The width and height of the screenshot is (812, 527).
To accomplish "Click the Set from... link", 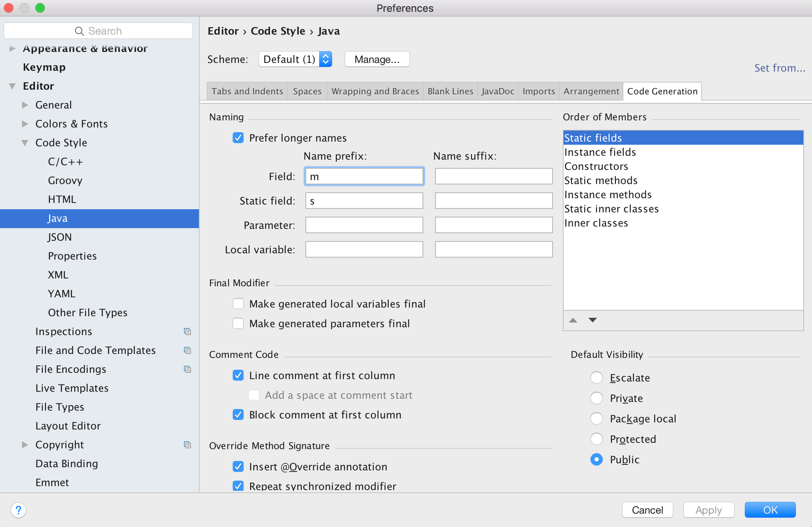I will [779, 68].
